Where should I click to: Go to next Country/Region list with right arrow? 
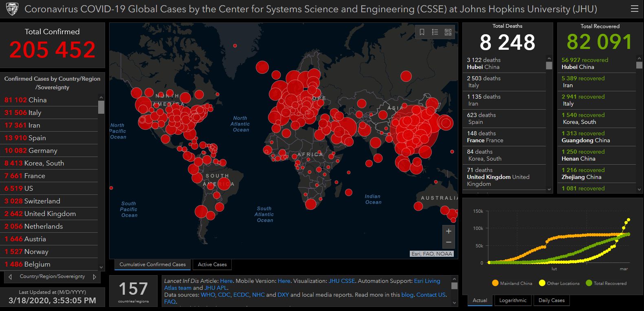(x=95, y=277)
